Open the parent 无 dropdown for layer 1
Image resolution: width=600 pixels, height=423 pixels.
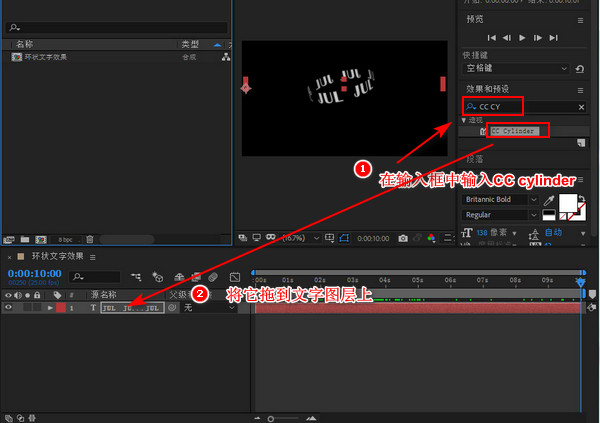(209, 308)
